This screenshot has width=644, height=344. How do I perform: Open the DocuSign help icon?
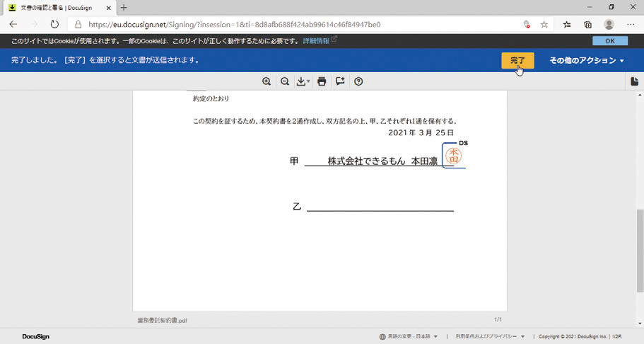tap(358, 81)
